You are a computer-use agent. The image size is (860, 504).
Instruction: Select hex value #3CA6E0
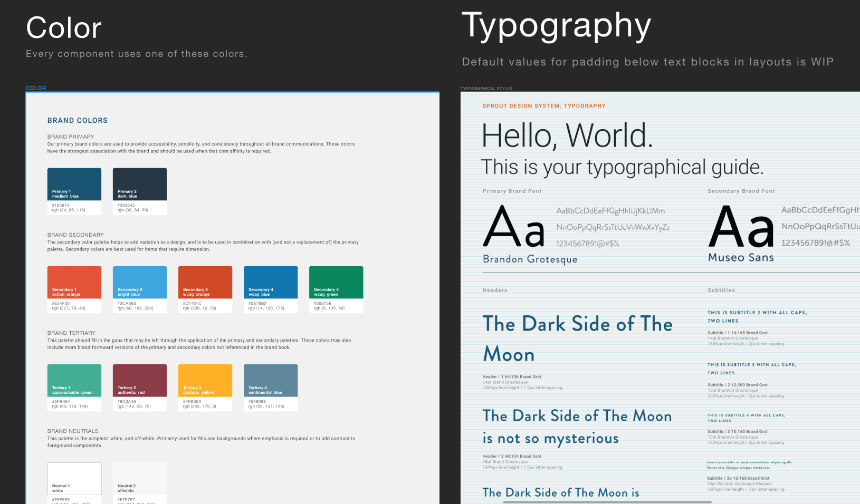127,304
